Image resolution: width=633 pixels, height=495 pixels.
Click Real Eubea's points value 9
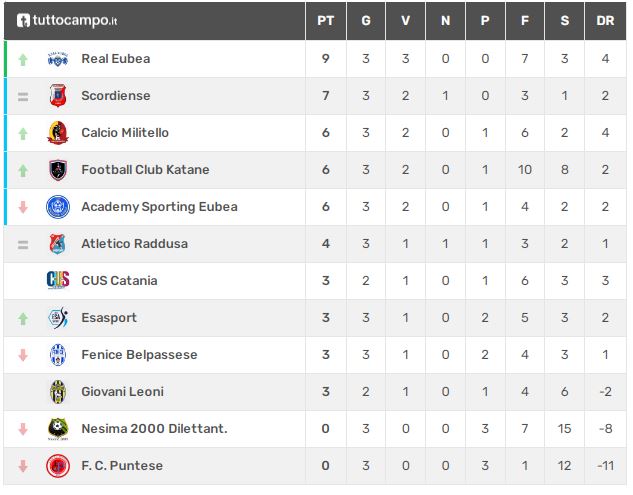click(326, 59)
